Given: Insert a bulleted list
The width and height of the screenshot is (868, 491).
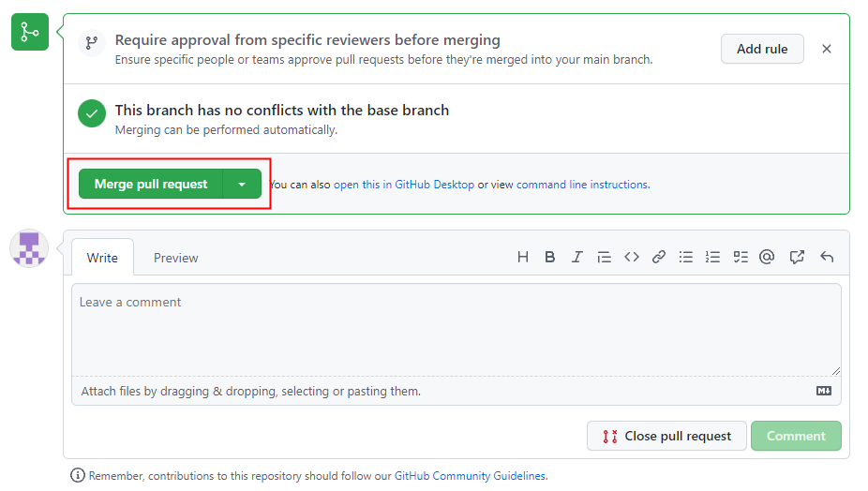Looking at the screenshot, I should pos(686,257).
